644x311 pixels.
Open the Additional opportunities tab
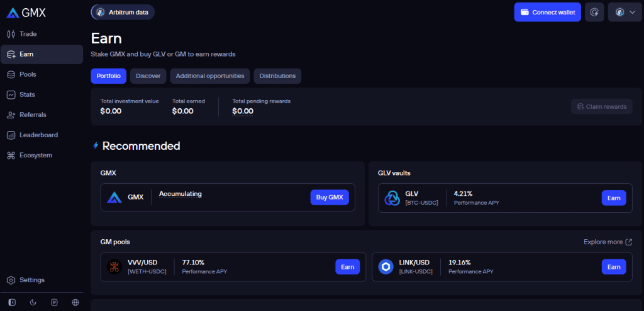[x=210, y=76]
